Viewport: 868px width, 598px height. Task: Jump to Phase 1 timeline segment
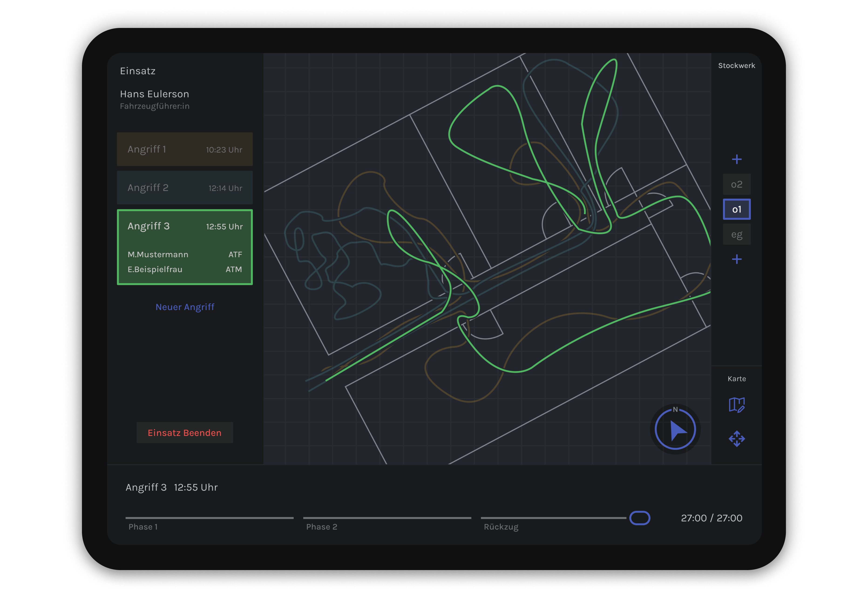[209, 518]
